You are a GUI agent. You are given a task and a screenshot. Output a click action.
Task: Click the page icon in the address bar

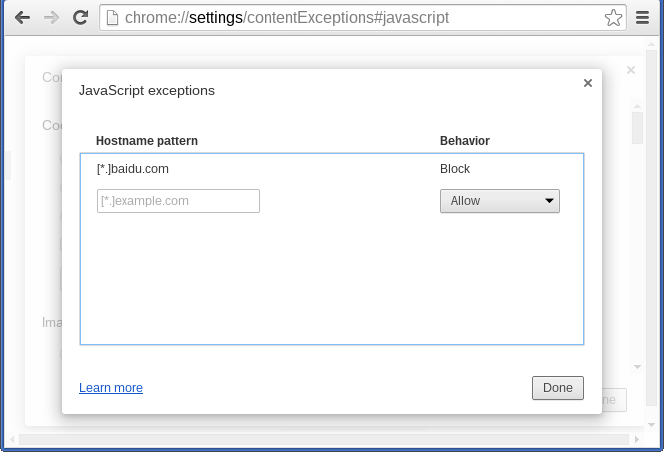click(x=112, y=18)
